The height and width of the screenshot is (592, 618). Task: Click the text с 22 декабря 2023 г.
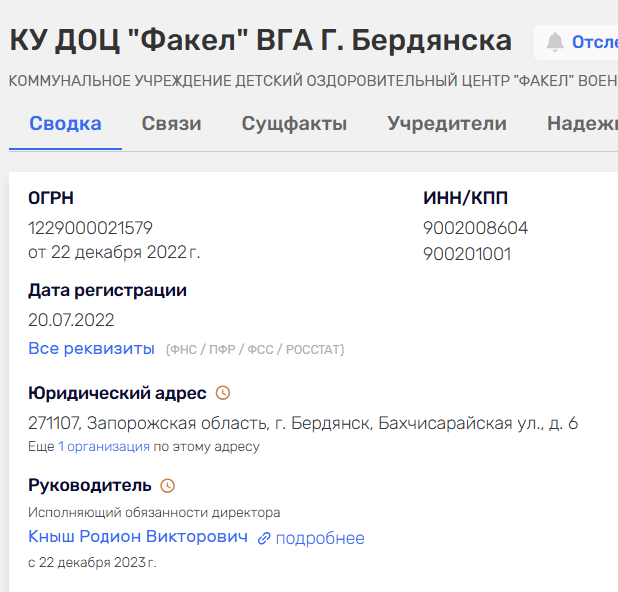(92, 562)
